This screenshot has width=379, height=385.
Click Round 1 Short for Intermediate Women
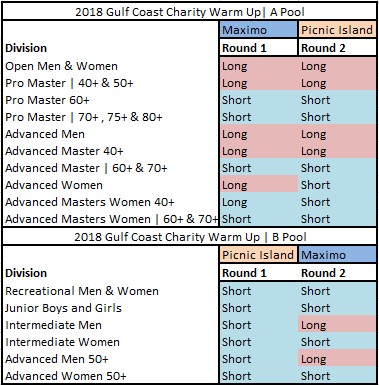click(x=259, y=342)
